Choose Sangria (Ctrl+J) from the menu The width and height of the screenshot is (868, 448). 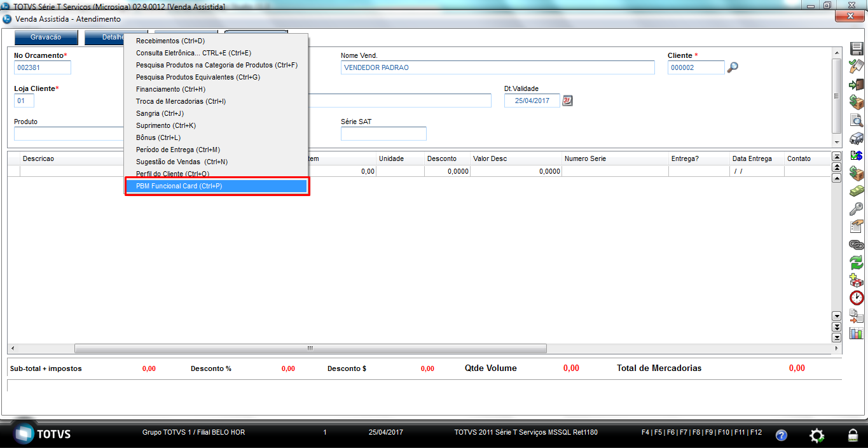click(x=216, y=113)
